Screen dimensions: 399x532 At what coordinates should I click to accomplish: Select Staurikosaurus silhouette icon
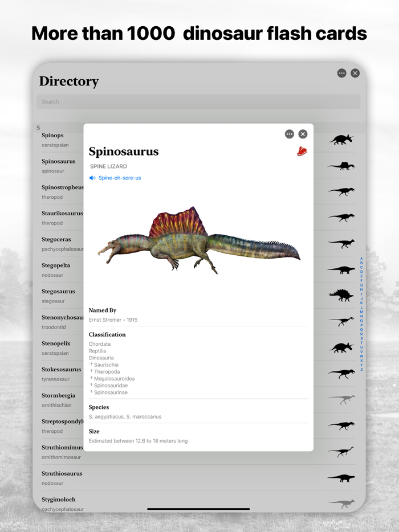click(x=341, y=217)
